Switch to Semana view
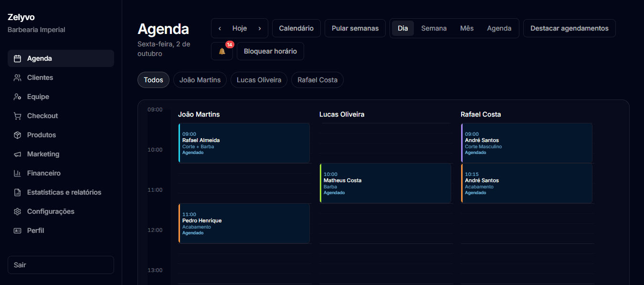This screenshot has width=644, height=285. click(x=434, y=28)
